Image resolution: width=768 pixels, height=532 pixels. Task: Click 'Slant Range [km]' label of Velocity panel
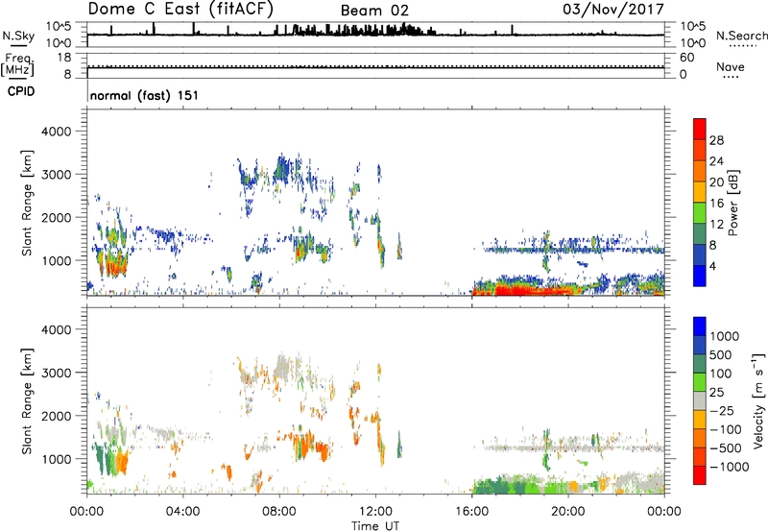point(27,400)
